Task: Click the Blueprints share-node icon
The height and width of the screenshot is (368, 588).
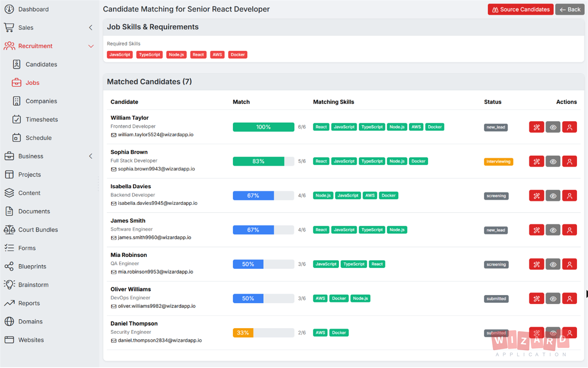Action: tap(9, 266)
